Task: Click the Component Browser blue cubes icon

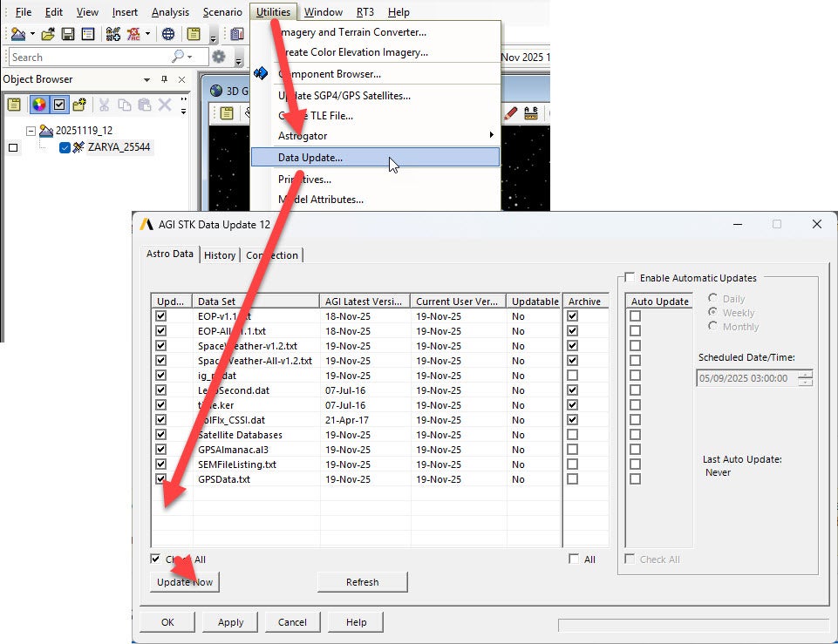Action: coord(261,73)
